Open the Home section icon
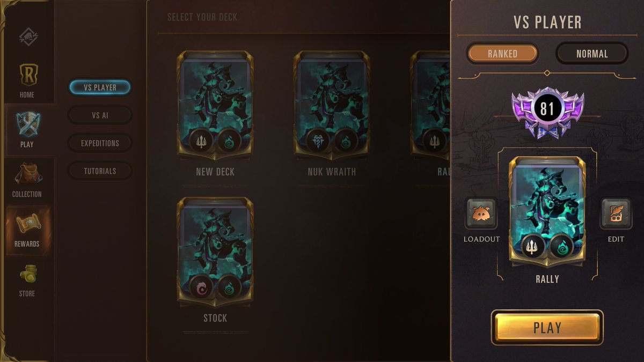The width and height of the screenshot is (644, 362). [x=27, y=76]
